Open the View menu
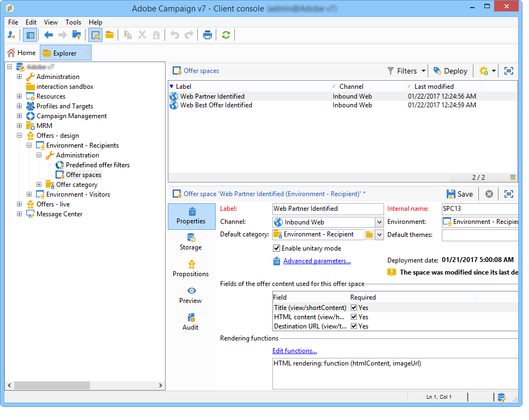This screenshot has height=420, width=529. click(51, 22)
